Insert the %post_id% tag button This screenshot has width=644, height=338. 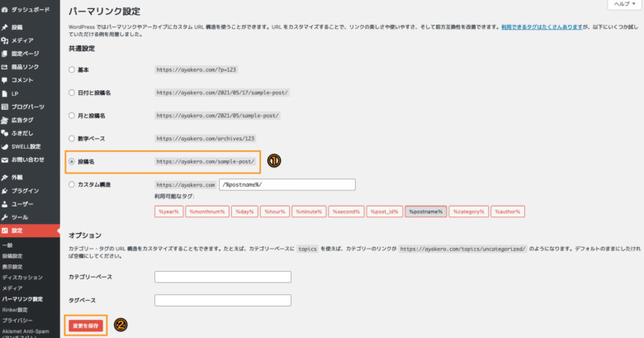pyautogui.click(x=385, y=212)
